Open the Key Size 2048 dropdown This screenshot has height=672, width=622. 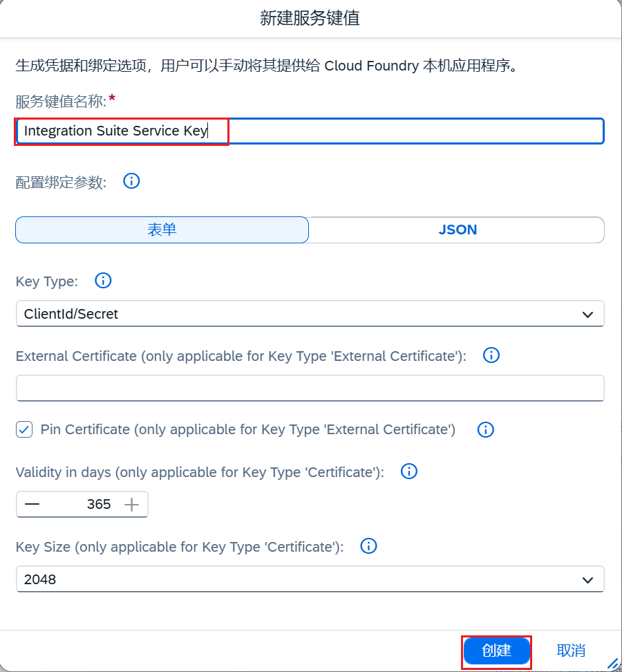[310, 579]
